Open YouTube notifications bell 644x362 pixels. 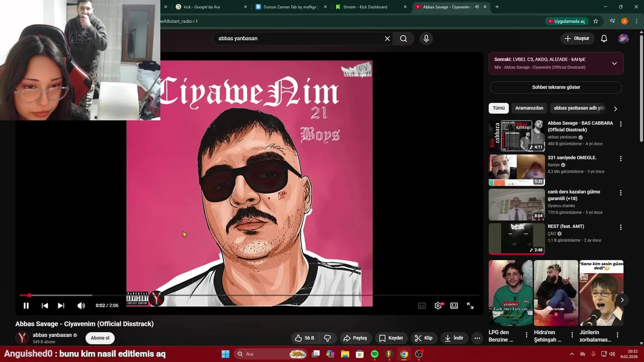pos(604,39)
